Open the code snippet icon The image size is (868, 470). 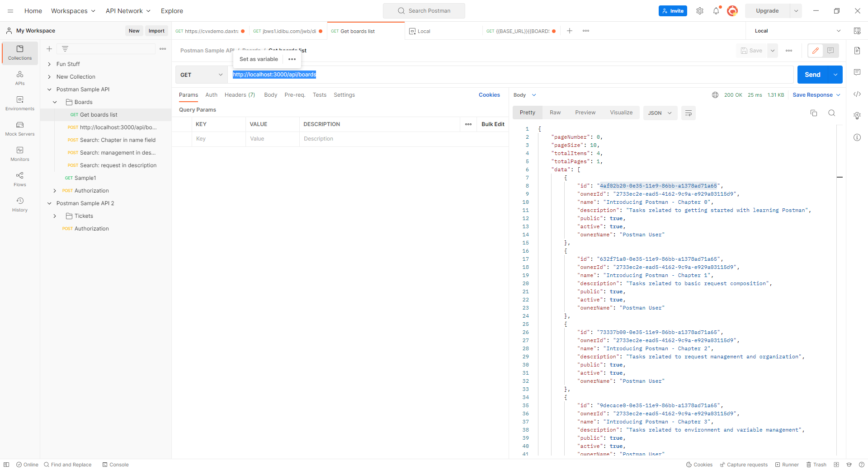point(857,94)
